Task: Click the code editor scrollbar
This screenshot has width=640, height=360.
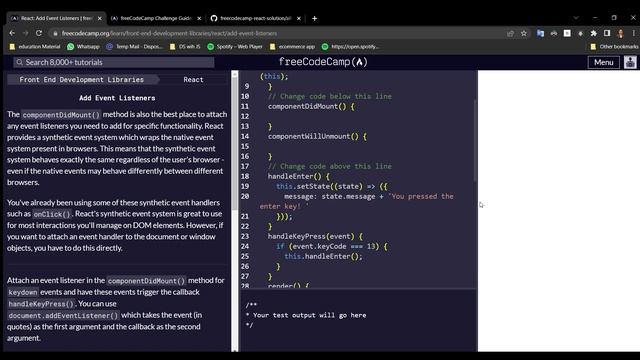Action: click(x=475, y=141)
